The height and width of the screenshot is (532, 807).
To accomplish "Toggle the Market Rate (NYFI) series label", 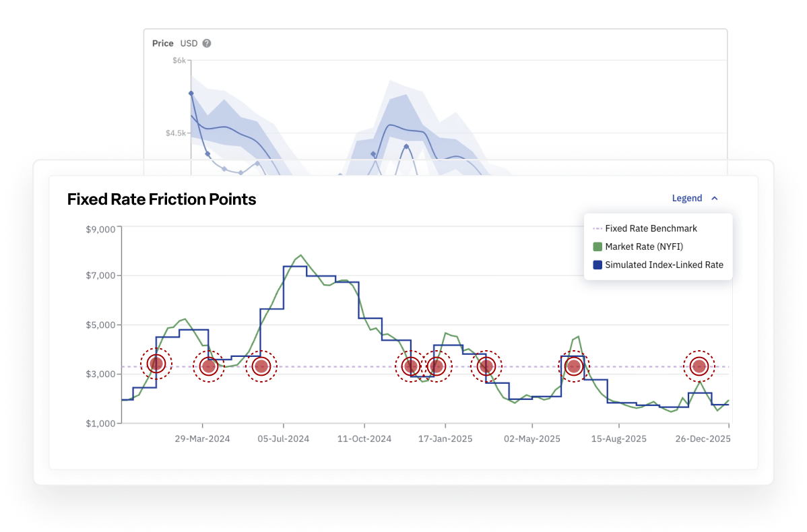I will pos(644,246).
